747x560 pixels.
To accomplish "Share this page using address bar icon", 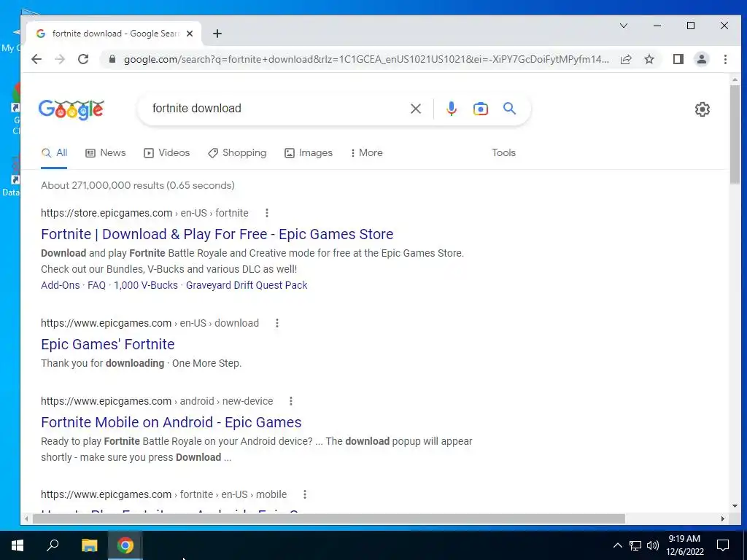I will tap(626, 59).
